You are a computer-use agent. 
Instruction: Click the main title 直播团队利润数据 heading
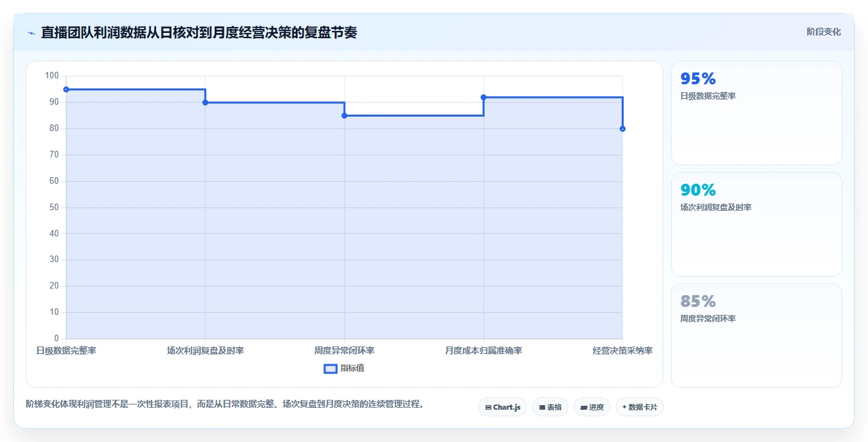pyautogui.click(x=199, y=32)
